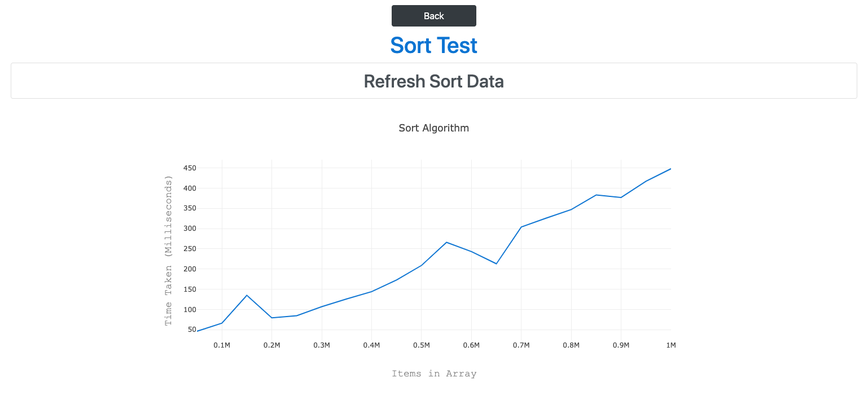The width and height of the screenshot is (868, 395).
Task: Click the 50 y-axis tick label
Action: [190, 330]
